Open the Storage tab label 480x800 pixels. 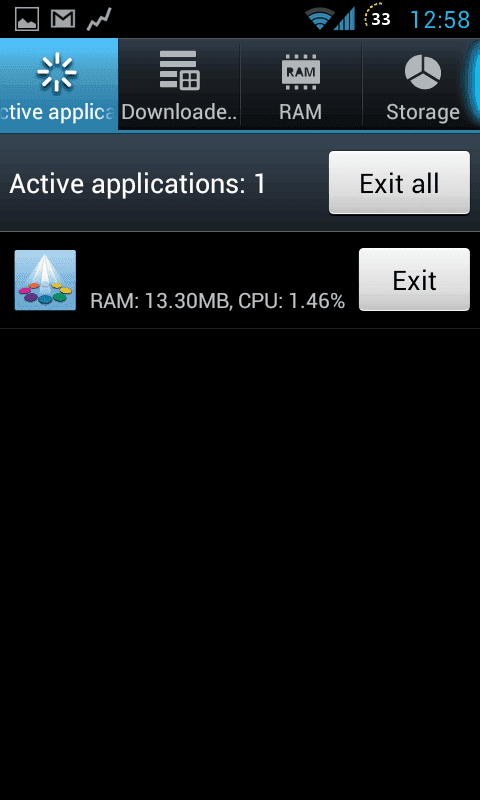[x=423, y=113]
